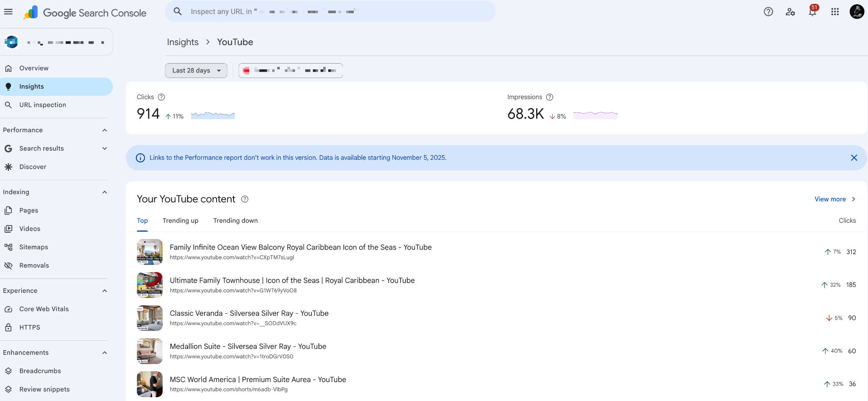The image size is (868, 401).
Task: Click the Insights lightbulb icon
Action: (8, 86)
